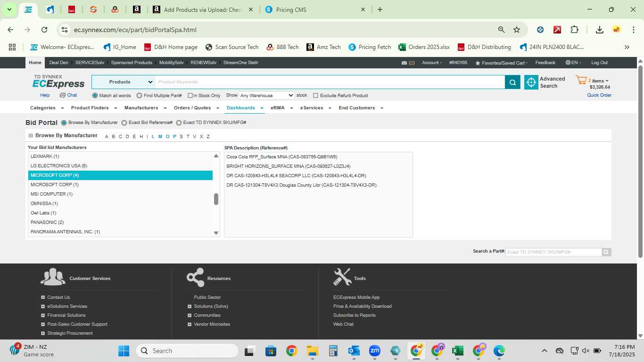This screenshot has width=644, height=362.
Task: Check In Stock Only checkbox
Action: coord(190,96)
